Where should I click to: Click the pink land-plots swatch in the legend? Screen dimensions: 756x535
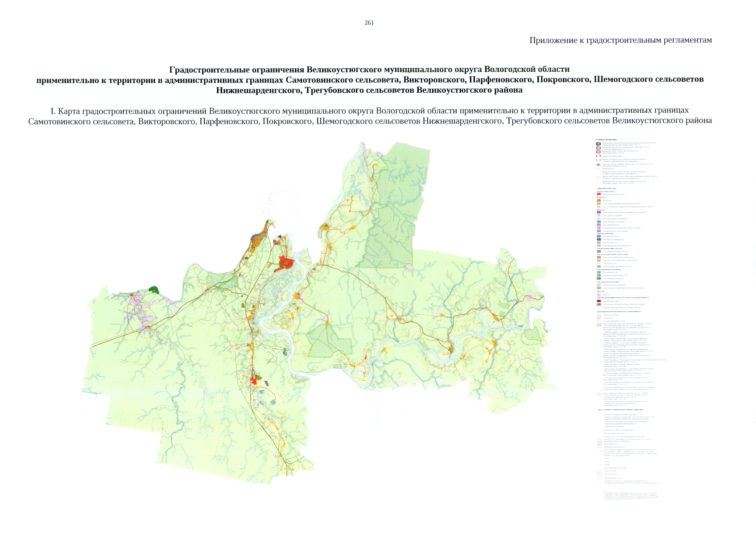(x=599, y=165)
